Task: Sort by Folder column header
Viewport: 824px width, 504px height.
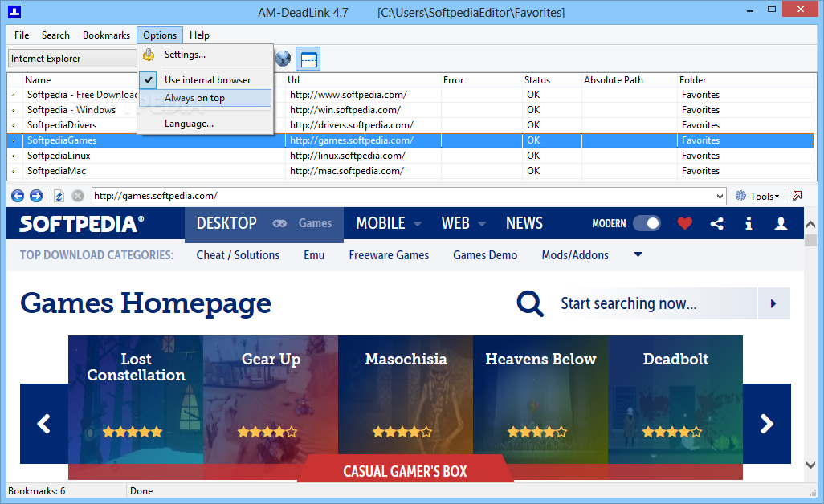Action: (x=744, y=80)
